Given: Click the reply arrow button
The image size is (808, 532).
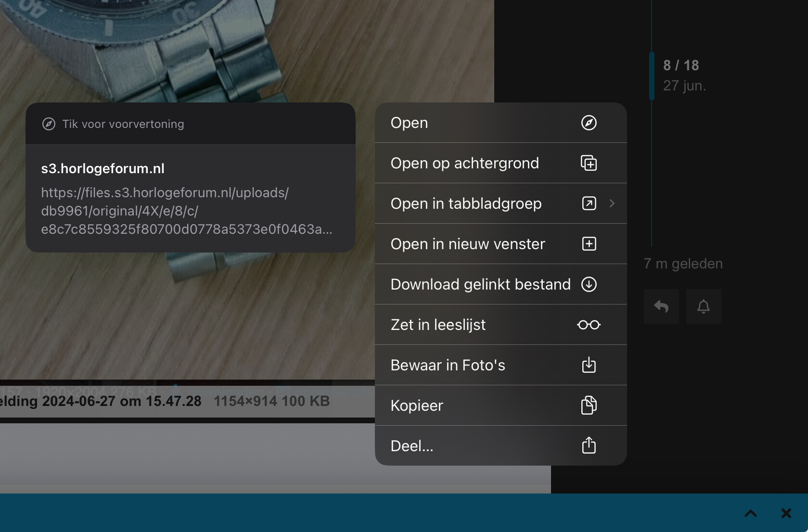Looking at the screenshot, I should (661, 306).
